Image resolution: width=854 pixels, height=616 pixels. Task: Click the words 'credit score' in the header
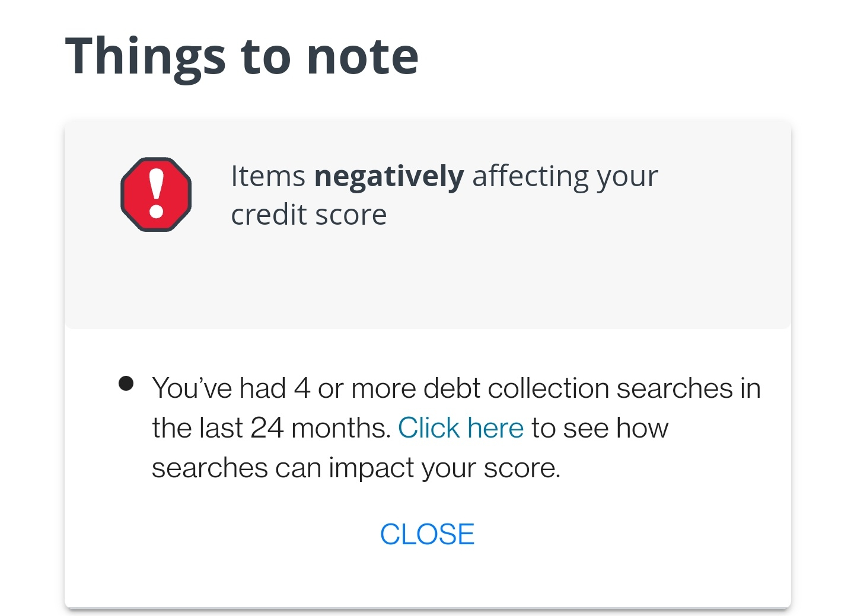(309, 215)
